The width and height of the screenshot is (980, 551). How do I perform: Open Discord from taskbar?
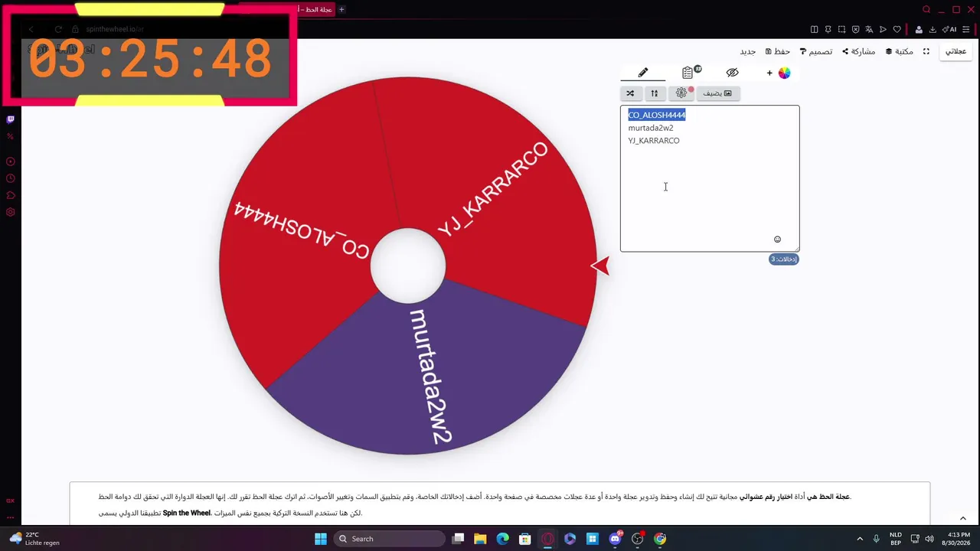[x=615, y=539]
